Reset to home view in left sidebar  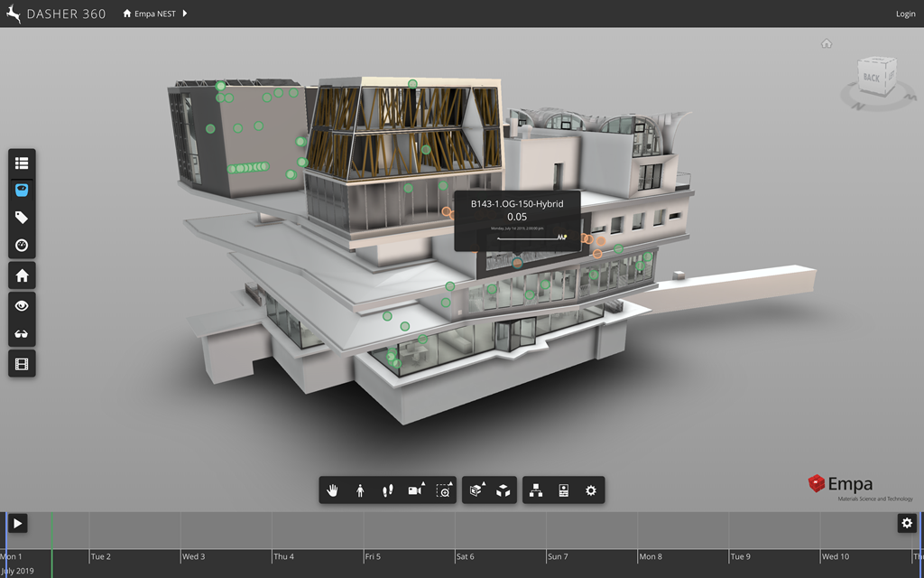pos(22,275)
